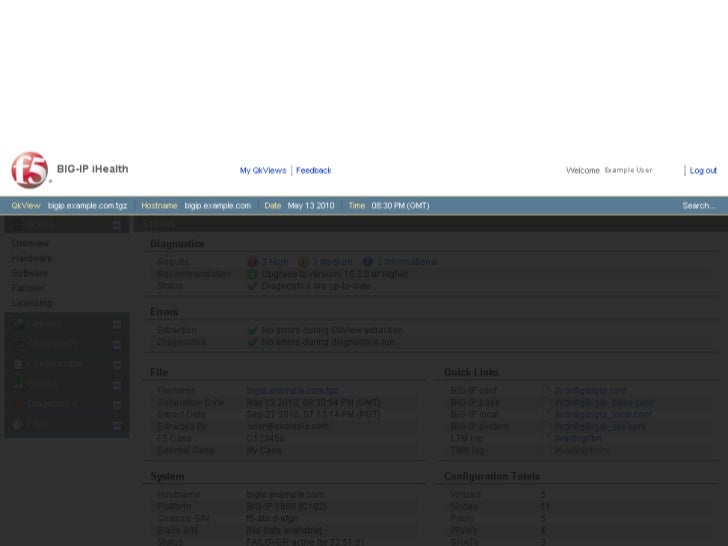Image resolution: width=728 pixels, height=546 pixels.
Task: Click the red High severity icon
Action: 252,262
